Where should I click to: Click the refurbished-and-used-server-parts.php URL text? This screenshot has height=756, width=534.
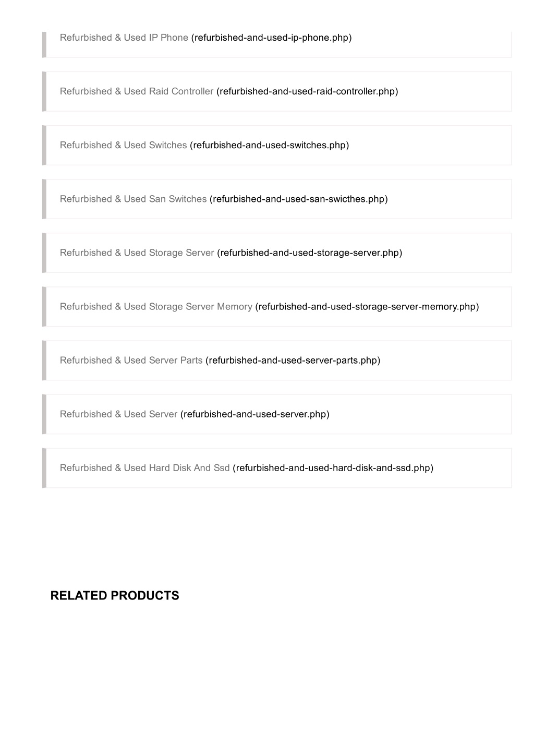click(293, 360)
